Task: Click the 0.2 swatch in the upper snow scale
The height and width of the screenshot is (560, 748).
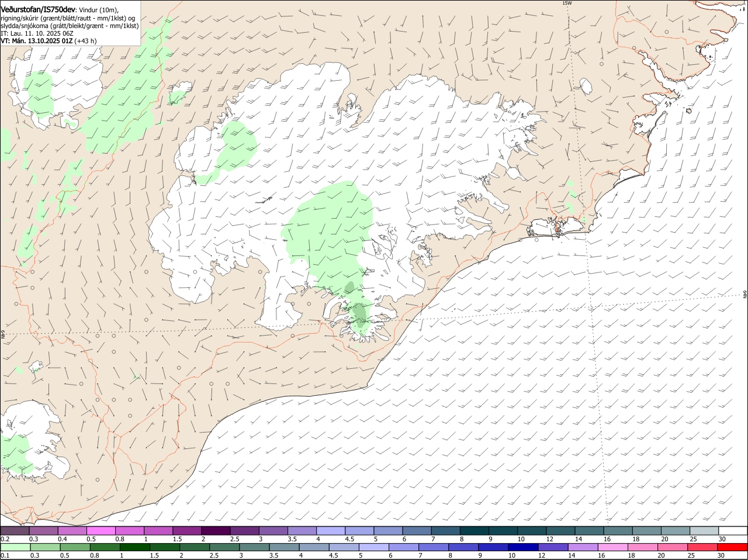Action: (x=15, y=531)
